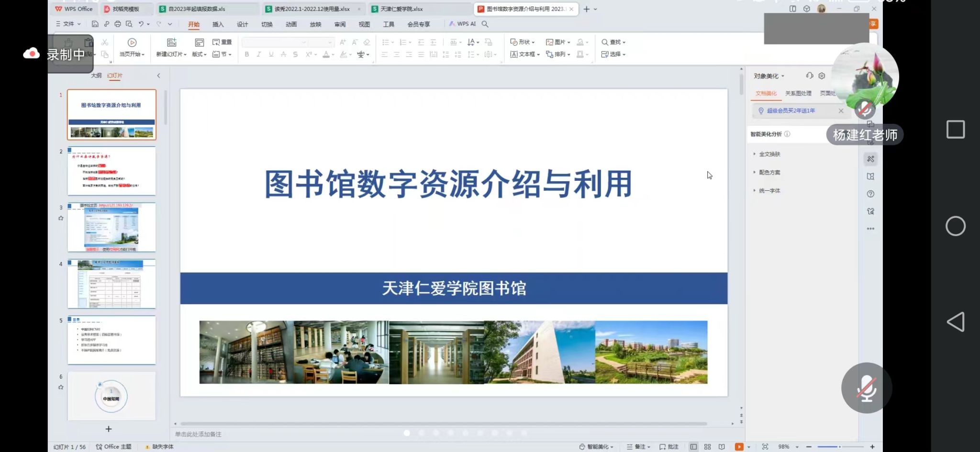Collapse the slide thumbnail panel arrow
This screenshot has height=452, width=980.
tap(158, 76)
